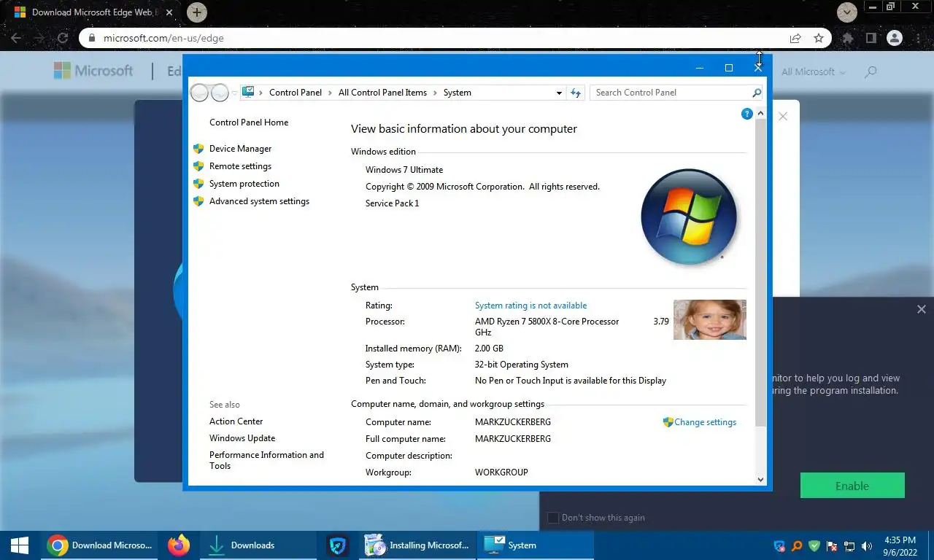Click the Enable button in installer dialog
Image resolution: width=934 pixels, height=560 pixels.
click(852, 486)
